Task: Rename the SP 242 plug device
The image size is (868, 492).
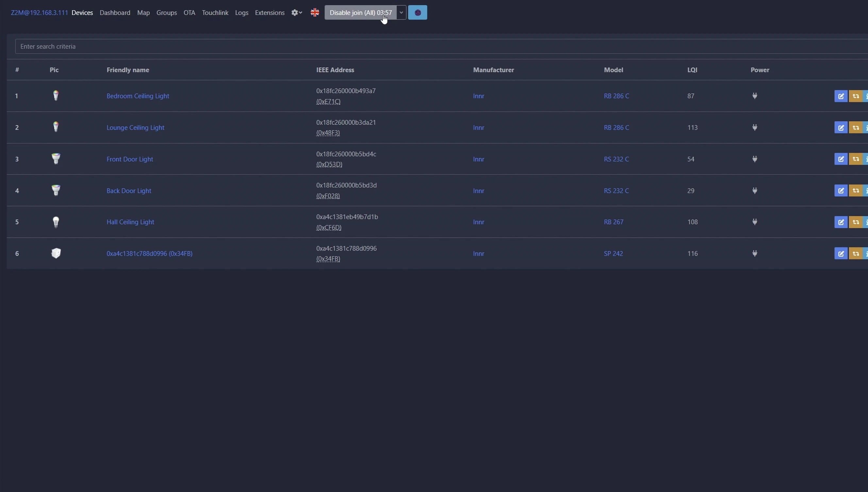Action: pos(841,253)
